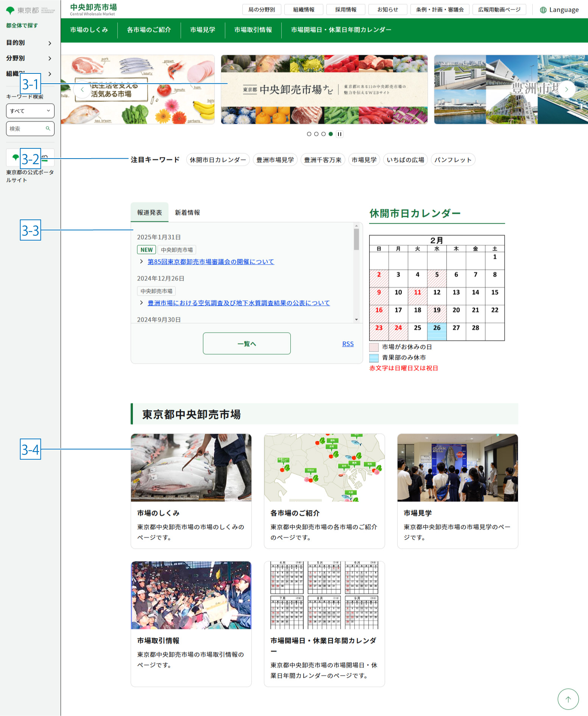The width and height of the screenshot is (588, 716).
Task: Click keyword パンフレット
Action: [x=453, y=160]
